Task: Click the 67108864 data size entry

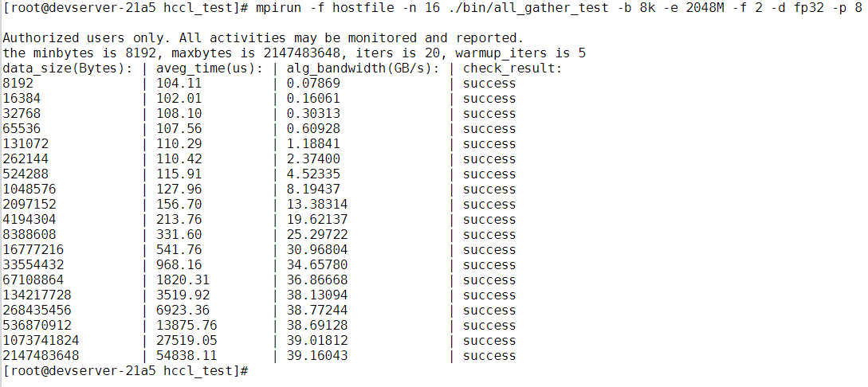Action: point(33,280)
